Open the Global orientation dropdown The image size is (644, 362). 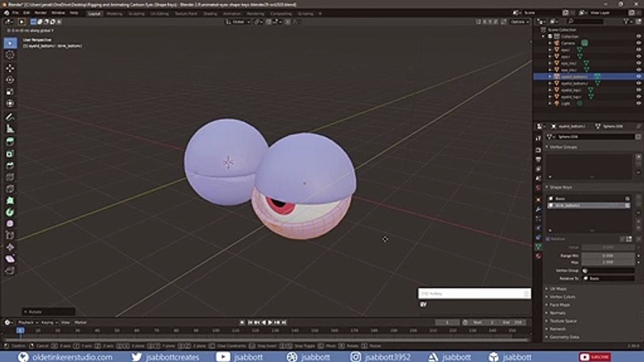[237, 22]
